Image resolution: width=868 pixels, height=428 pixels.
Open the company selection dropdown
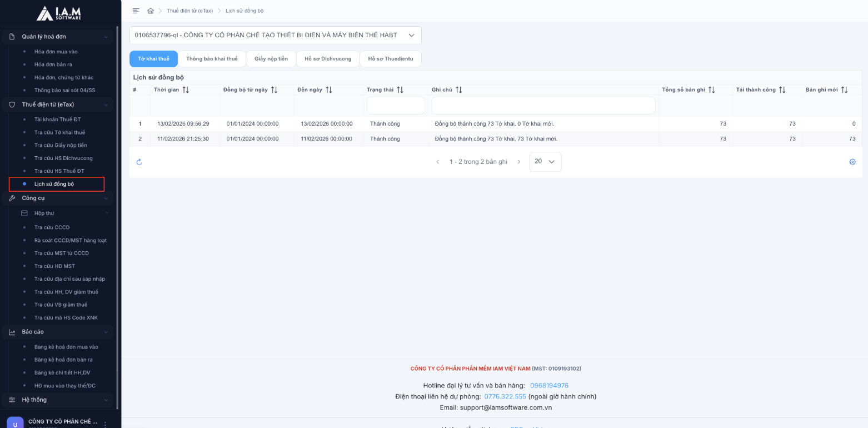pyautogui.click(x=276, y=35)
